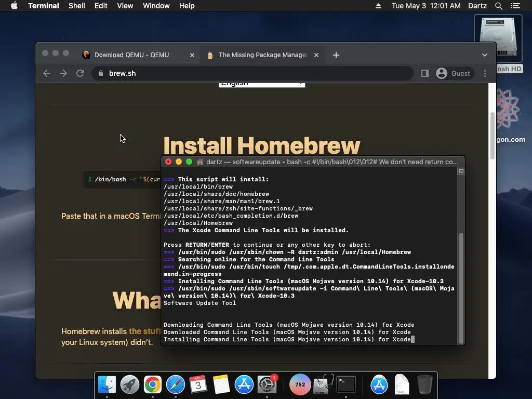
Task: Click the date and time in menu bar
Action: point(426,6)
